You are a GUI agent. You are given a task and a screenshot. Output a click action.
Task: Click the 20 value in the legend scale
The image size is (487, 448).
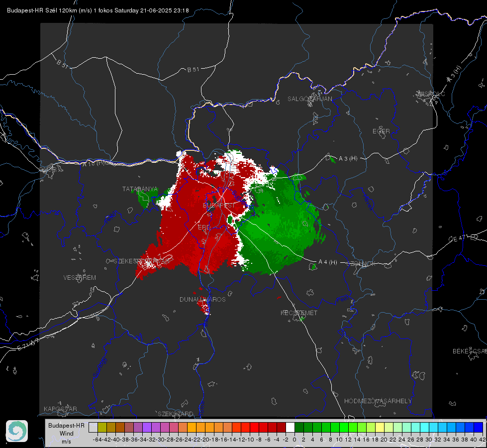[384, 440]
